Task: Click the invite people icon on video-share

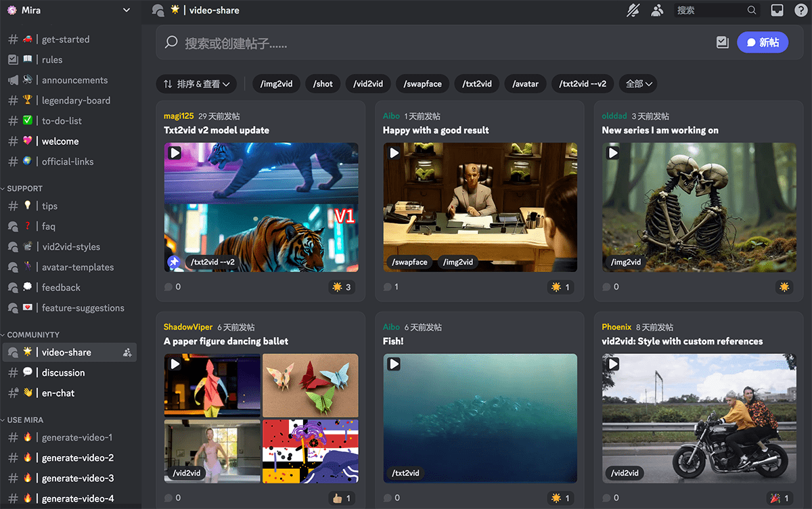Action: click(127, 353)
